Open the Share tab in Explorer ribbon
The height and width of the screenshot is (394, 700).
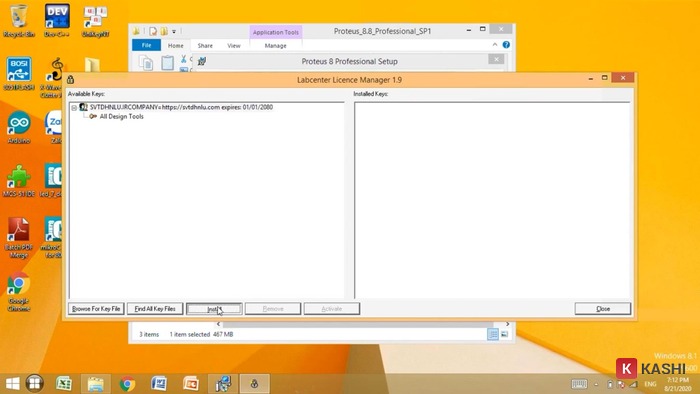tap(205, 46)
